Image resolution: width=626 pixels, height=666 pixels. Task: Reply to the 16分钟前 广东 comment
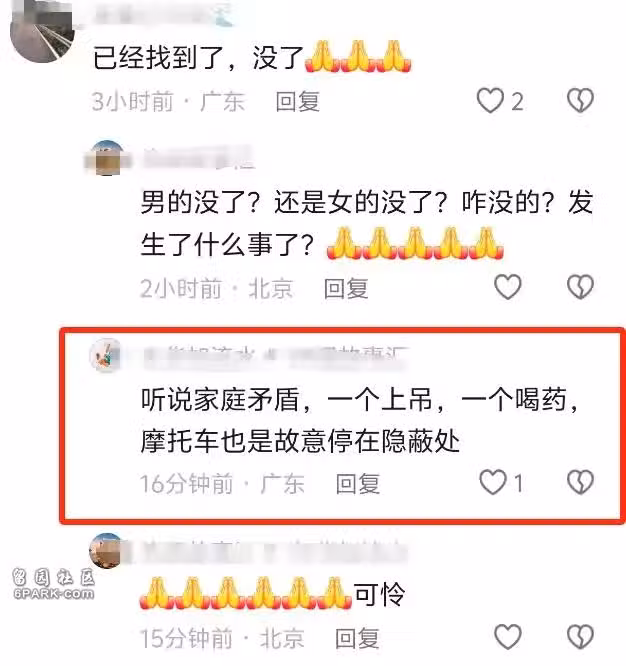click(x=358, y=484)
